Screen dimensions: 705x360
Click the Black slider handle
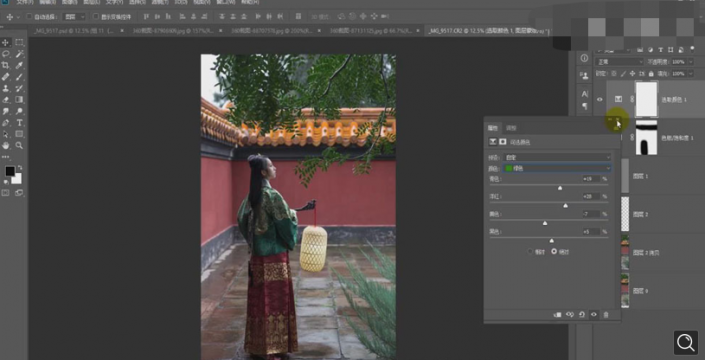tap(552, 240)
